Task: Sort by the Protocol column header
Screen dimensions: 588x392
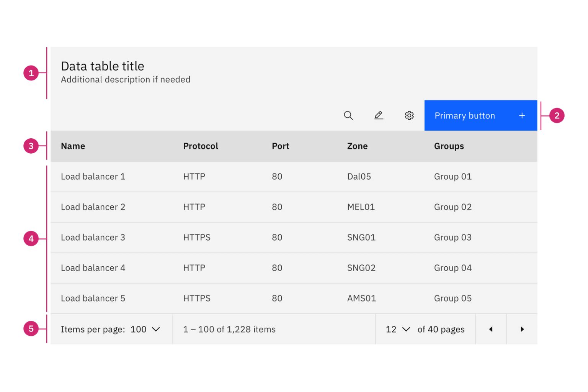Action: coord(201,146)
